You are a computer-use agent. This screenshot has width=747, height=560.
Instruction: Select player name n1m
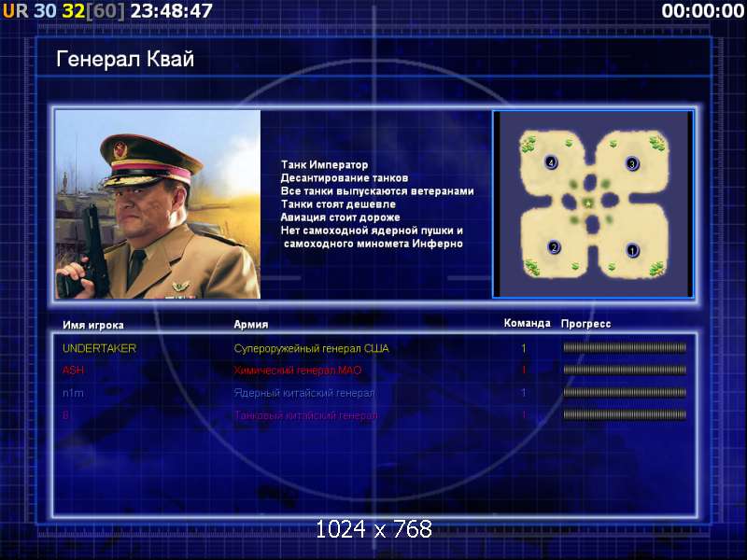(x=73, y=393)
